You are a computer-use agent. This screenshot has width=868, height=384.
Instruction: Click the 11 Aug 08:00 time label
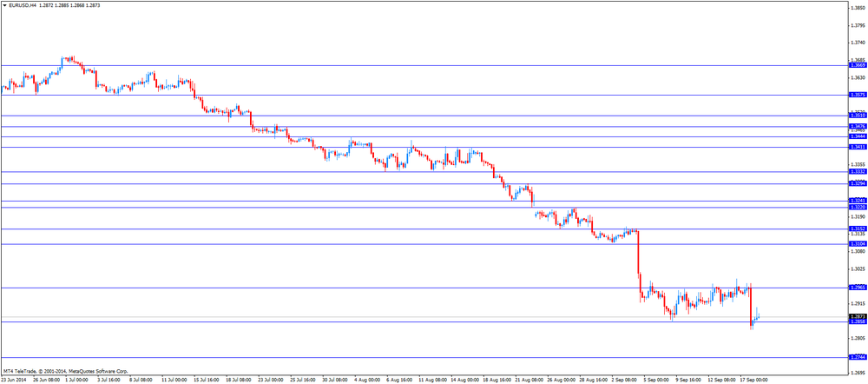coord(432,381)
